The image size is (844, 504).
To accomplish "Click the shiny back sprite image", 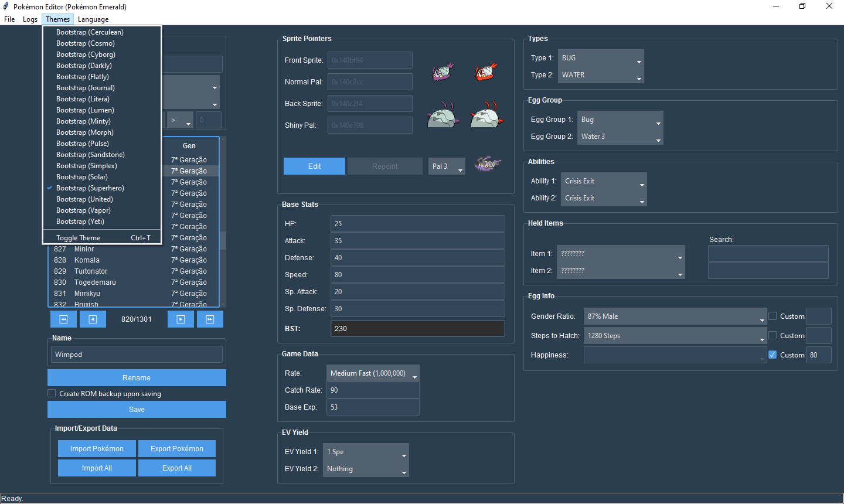I will click(x=487, y=115).
